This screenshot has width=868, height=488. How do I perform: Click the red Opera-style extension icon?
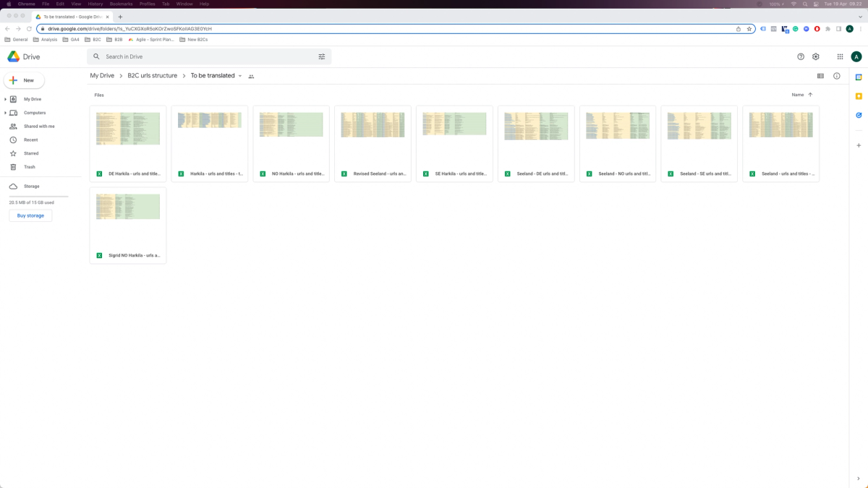tap(817, 29)
